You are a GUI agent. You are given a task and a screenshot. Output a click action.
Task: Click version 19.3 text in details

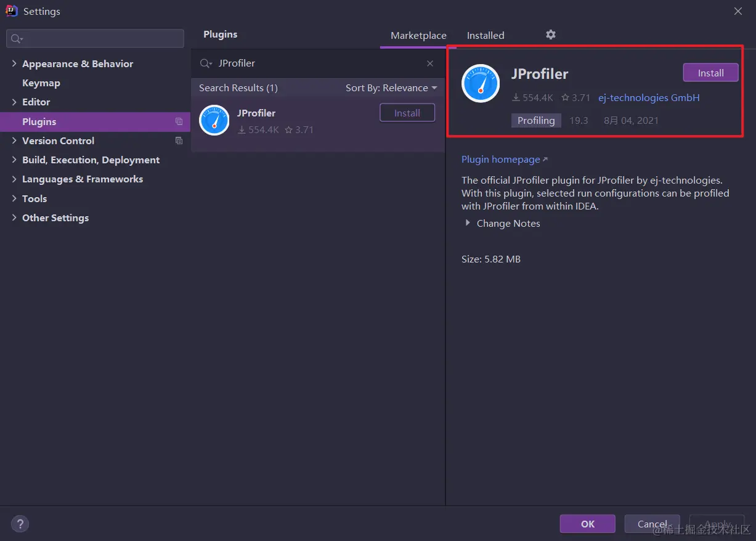click(x=579, y=120)
